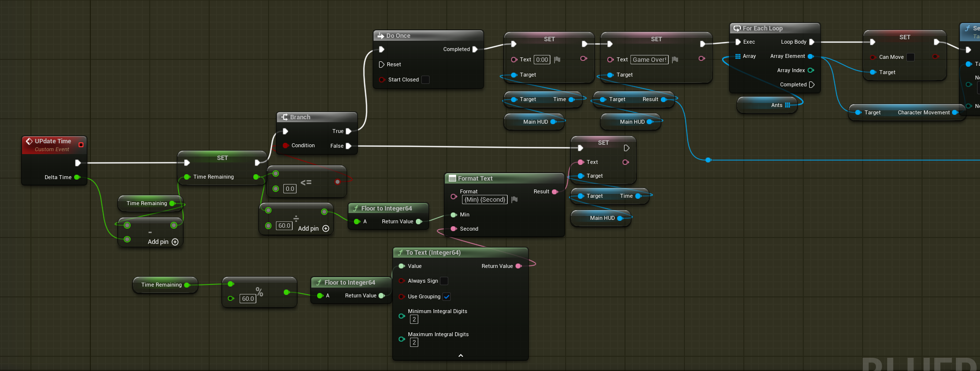Click the red delegate pin on UPdate Time
Viewport: 980px width, 371px height.
click(81, 145)
